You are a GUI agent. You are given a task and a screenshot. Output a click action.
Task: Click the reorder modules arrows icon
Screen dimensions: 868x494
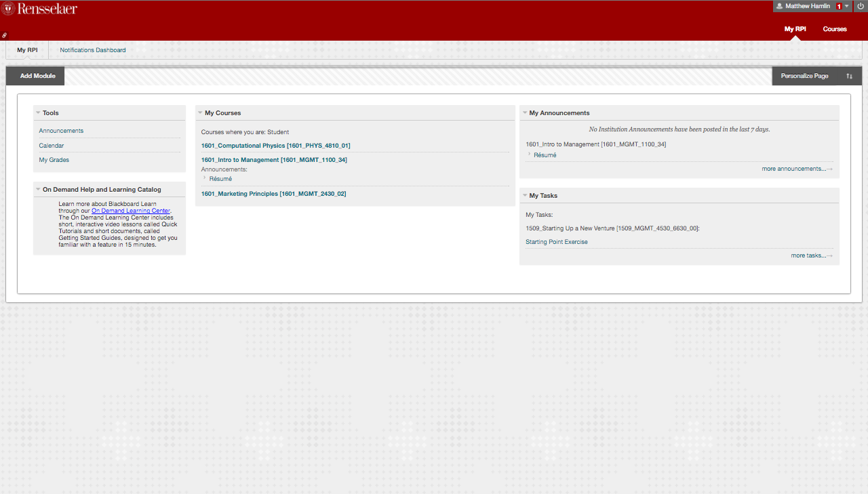[x=849, y=76]
